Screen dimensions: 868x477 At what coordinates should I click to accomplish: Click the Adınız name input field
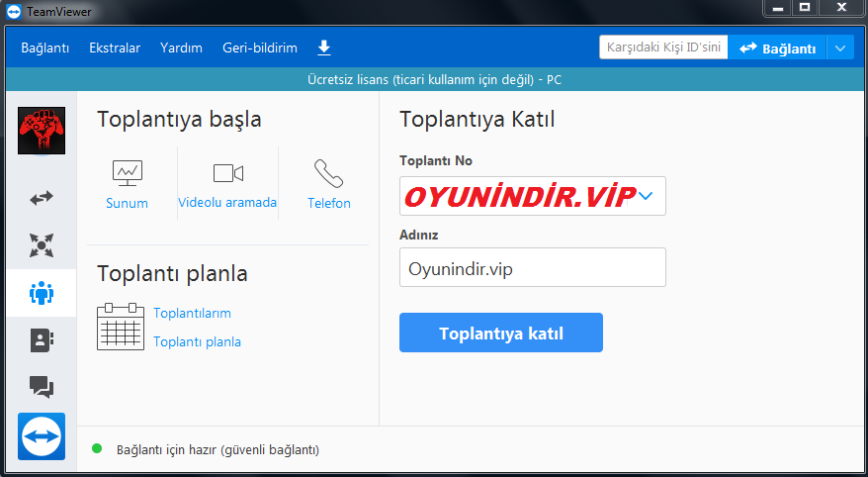click(x=532, y=267)
